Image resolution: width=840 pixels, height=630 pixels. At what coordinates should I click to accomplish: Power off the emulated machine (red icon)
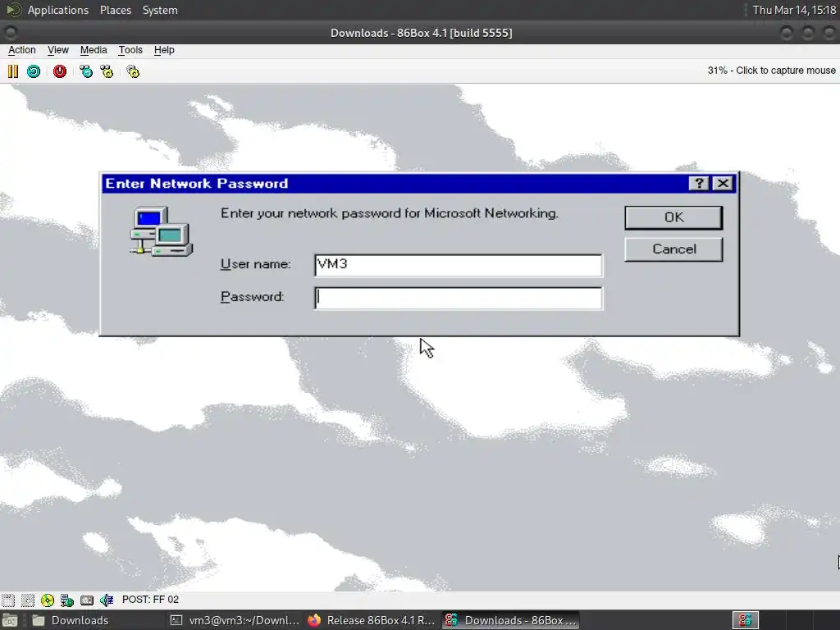click(59, 71)
